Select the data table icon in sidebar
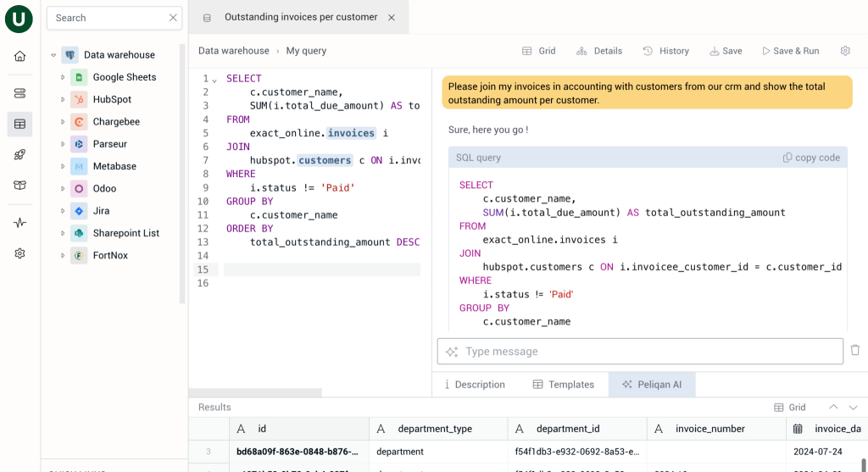 20,124
